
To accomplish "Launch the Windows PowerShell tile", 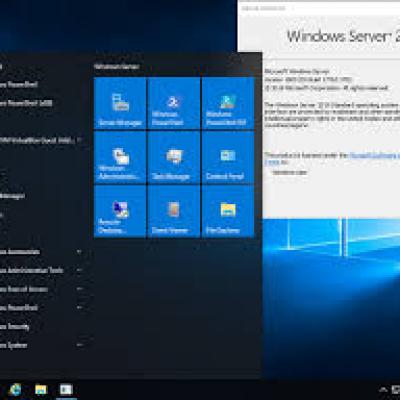I will pyautogui.click(x=174, y=103).
